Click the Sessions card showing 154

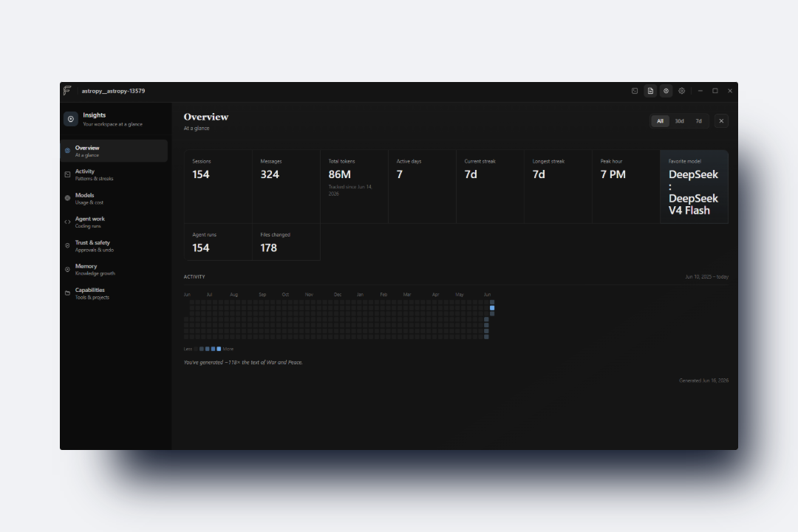(218, 186)
